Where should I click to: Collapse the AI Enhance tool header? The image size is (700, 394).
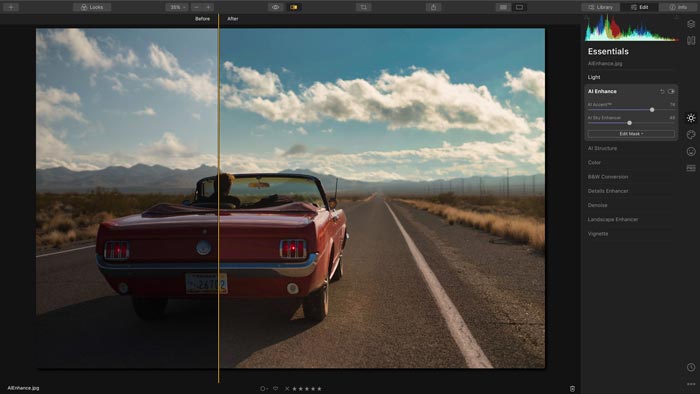pyautogui.click(x=602, y=91)
